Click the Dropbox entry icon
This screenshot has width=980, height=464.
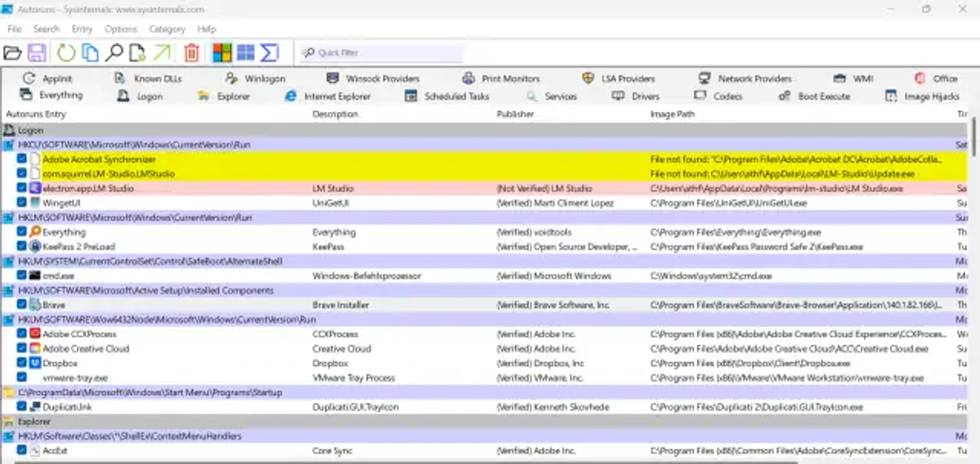coord(35,363)
